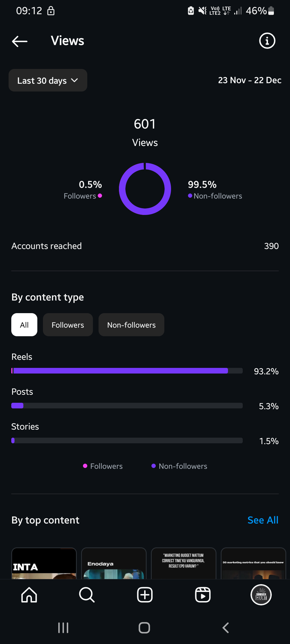Go to Instagram Home tab
This screenshot has width=290, height=644.
click(x=29, y=595)
